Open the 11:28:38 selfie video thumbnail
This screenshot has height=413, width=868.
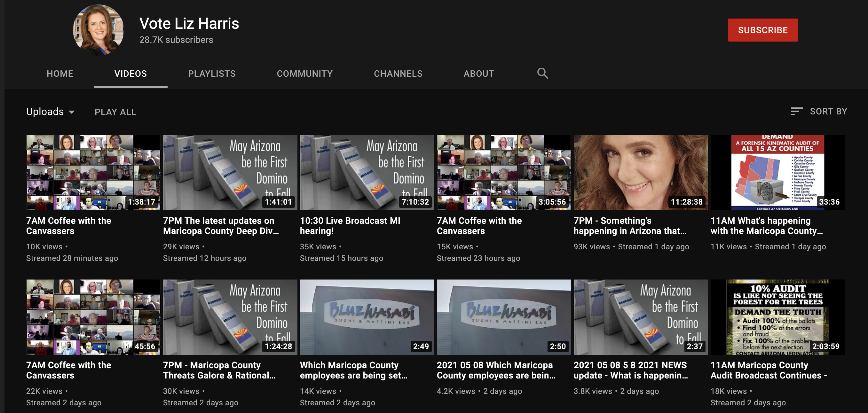coord(640,173)
